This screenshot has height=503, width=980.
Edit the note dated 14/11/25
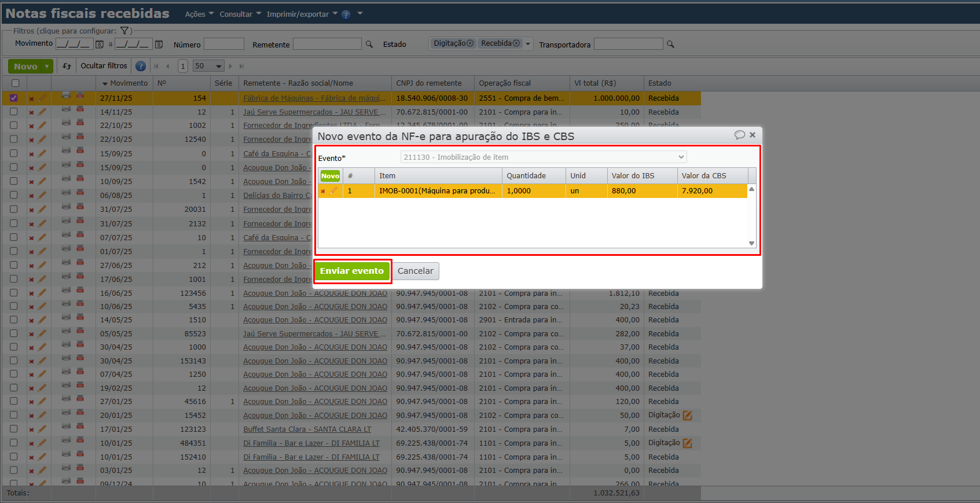click(x=42, y=112)
